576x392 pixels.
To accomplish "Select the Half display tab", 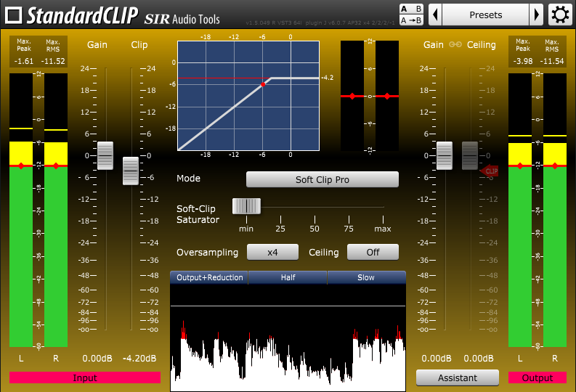I will [288, 277].
